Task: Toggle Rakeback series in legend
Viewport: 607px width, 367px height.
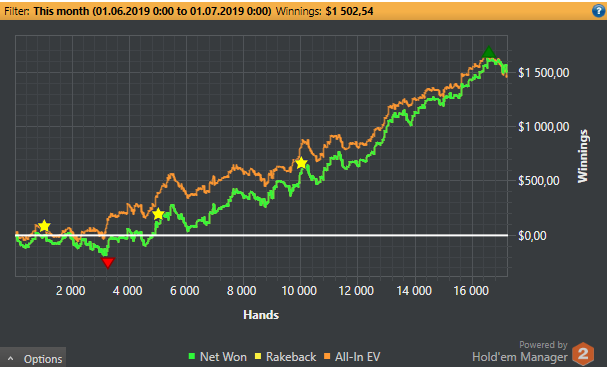Action: 286,357
